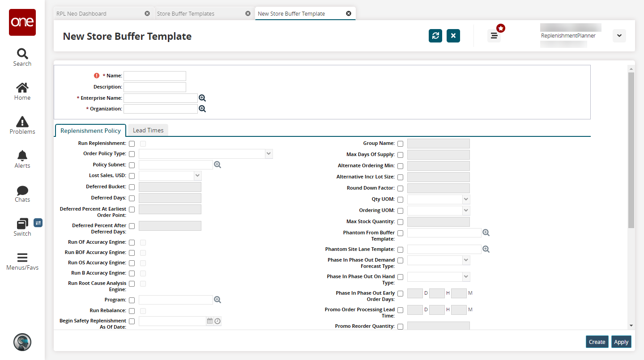Open the Policy Subnet lookup icon
The width and height of the screenshot is (644, 360).
tap(218, 165)
